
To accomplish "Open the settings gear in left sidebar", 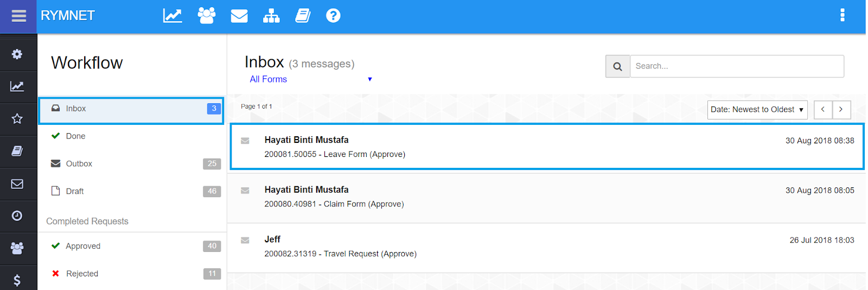I will click(17, 54).
